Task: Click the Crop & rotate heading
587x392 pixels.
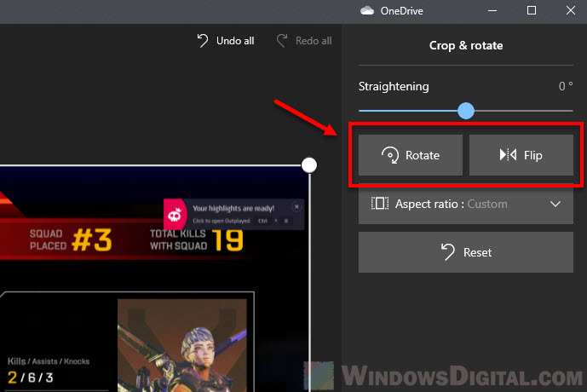Action: (466, 45)
